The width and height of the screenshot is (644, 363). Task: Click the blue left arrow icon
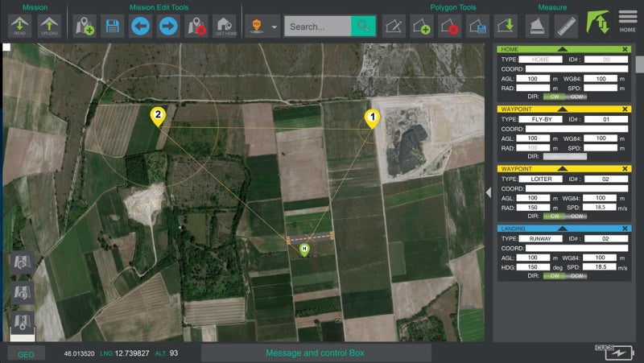141,26
